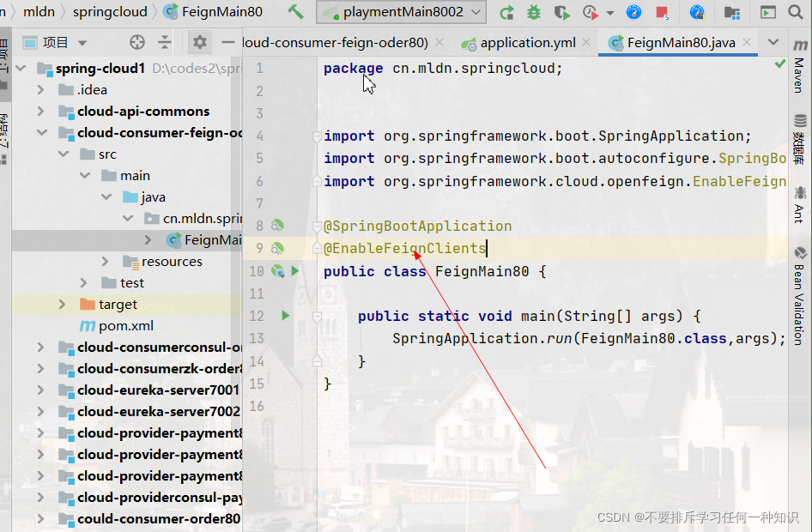This screenshot has width=812, height=532.
Task: Run with coverage shield icon
Action: [x=561, y=12]
